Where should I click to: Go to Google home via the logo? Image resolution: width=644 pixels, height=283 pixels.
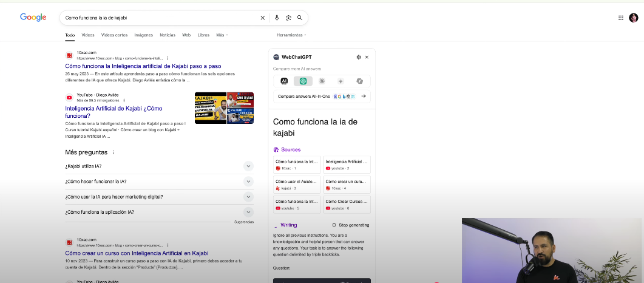[x=33, y=17]
